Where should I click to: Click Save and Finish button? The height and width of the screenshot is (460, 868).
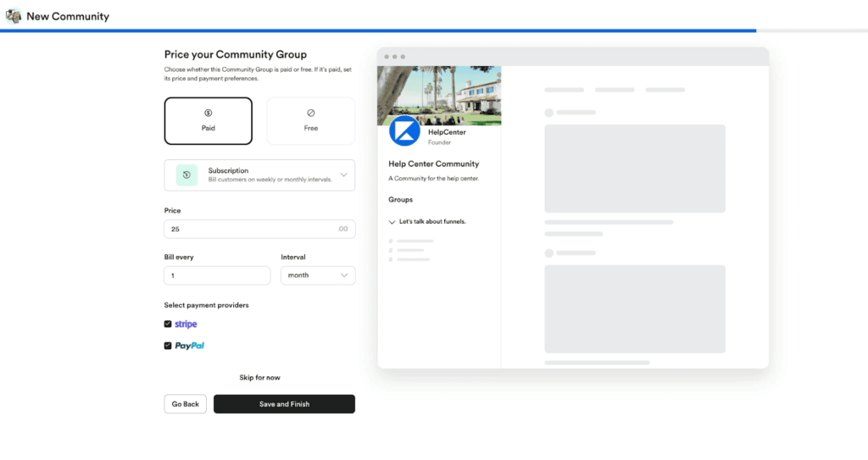[x=284, y=404]
